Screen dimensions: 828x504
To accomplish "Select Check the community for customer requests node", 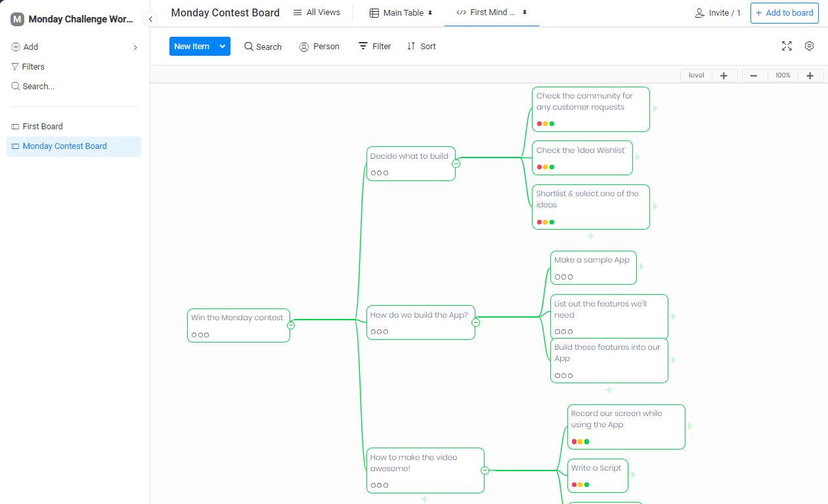I will [590, 109].
